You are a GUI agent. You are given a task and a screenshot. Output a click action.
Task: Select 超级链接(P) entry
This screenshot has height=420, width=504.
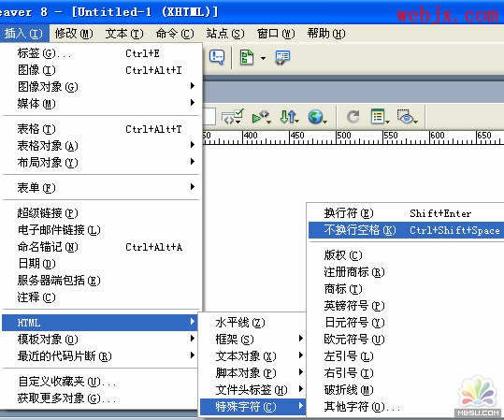coord(101,213)
